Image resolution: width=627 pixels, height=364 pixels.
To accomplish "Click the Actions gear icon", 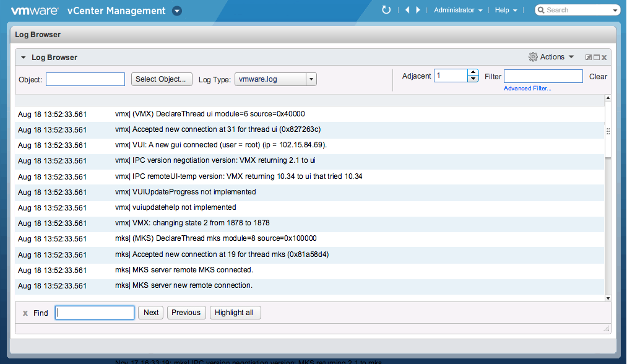I will (x=533, y=57).
